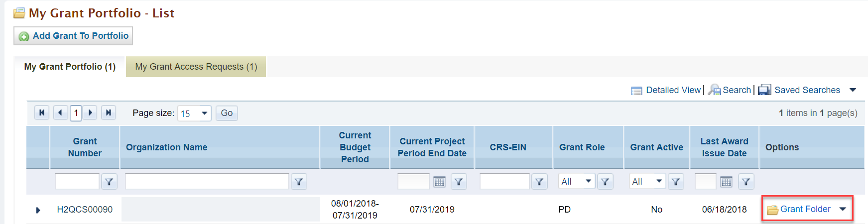This screenshot has height=224, width=868.
Task: Go to the last page of results
Action: [x=109, y=112]
